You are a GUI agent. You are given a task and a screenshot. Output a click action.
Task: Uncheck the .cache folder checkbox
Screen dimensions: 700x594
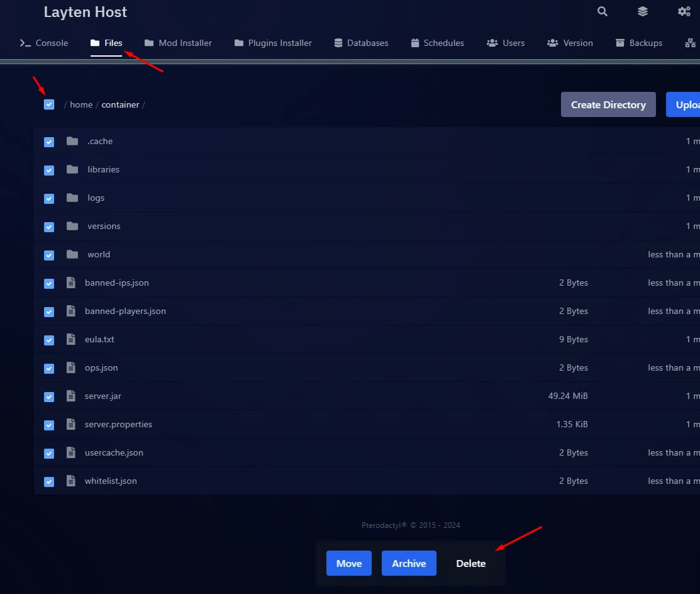pyautogui.click(x=49, y=142)
